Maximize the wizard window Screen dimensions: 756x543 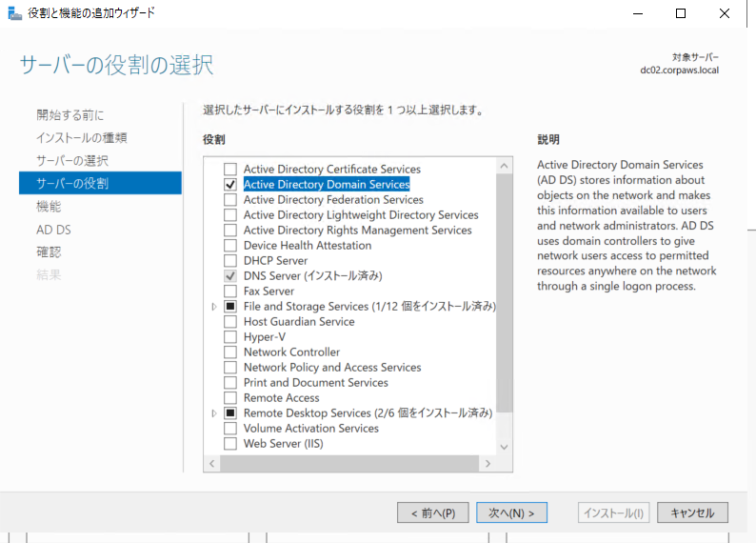tap(681, 13)
